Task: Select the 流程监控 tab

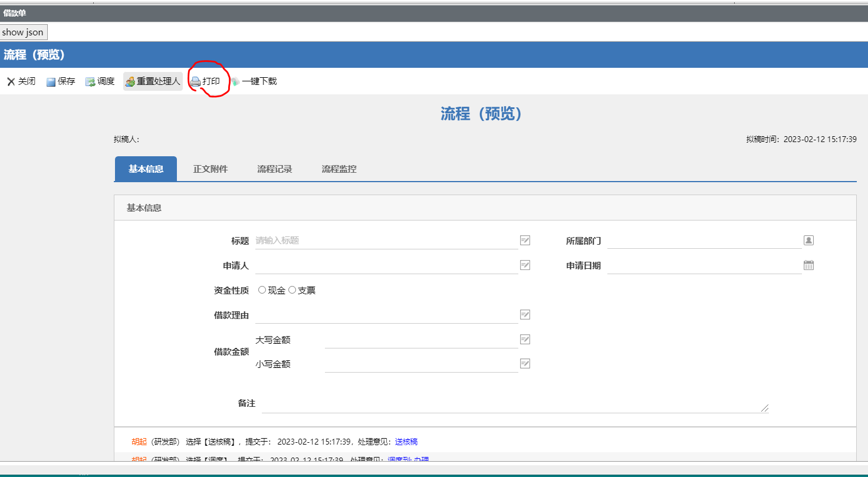Action: click(x=339, y=169)
